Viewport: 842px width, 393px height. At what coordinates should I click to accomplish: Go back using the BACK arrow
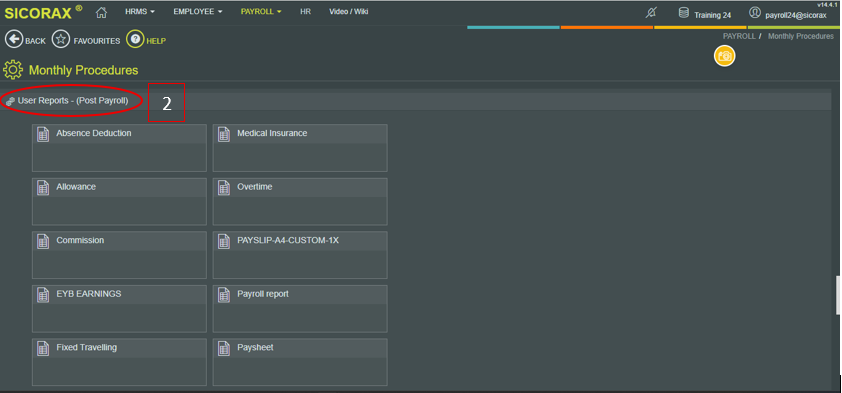coord(14,39)
